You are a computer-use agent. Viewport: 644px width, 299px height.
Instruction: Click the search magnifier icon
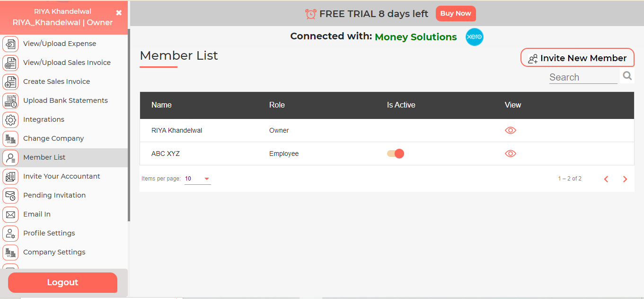tap(627, 76)
